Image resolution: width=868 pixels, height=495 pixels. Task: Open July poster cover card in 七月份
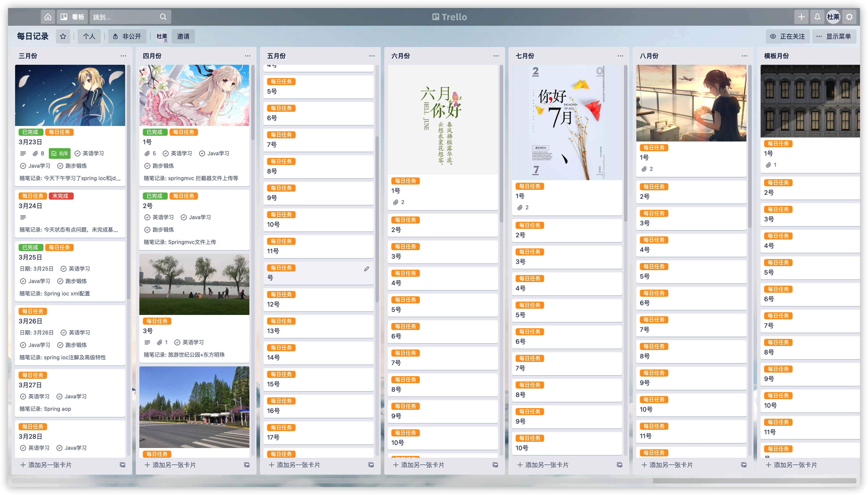tap(567, 122)
